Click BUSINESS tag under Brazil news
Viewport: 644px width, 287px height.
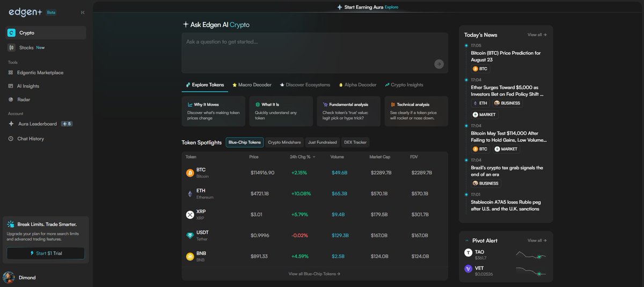486,183
